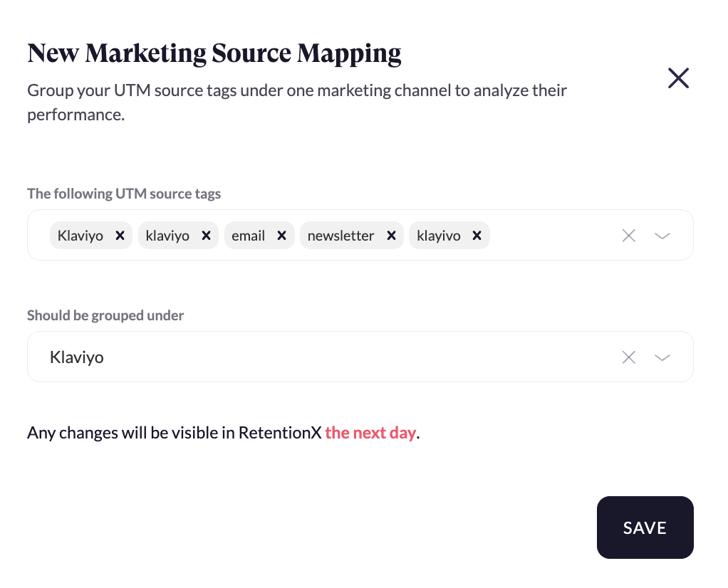The height and width of the screenshot is (588, 728).
Task: Remove the newsletter tag
Action: 391,236
